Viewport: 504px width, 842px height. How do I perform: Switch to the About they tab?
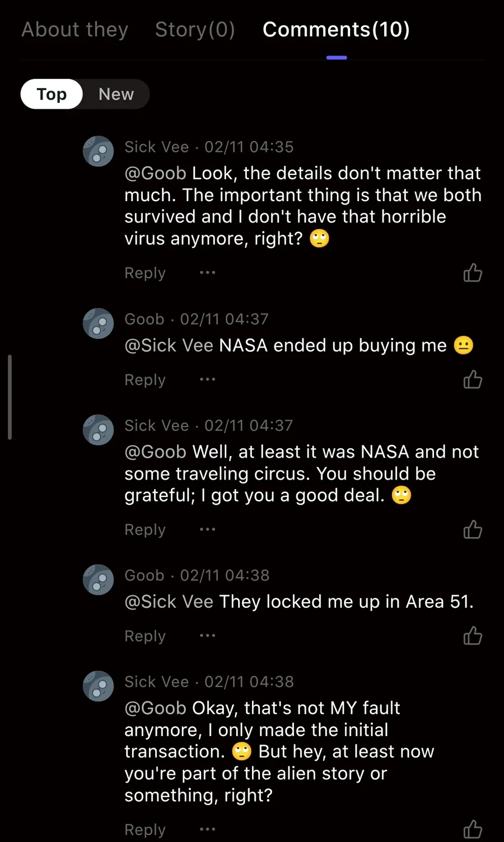(x=75, y=30)
